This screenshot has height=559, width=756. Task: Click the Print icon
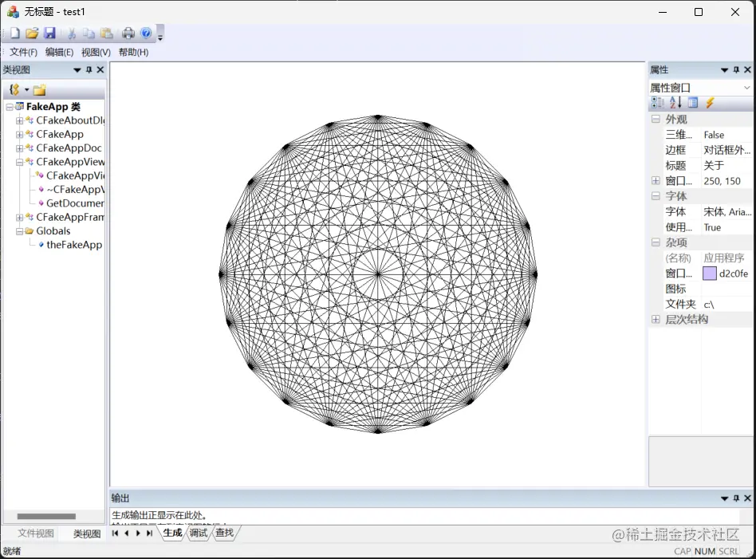click(128, 33)
